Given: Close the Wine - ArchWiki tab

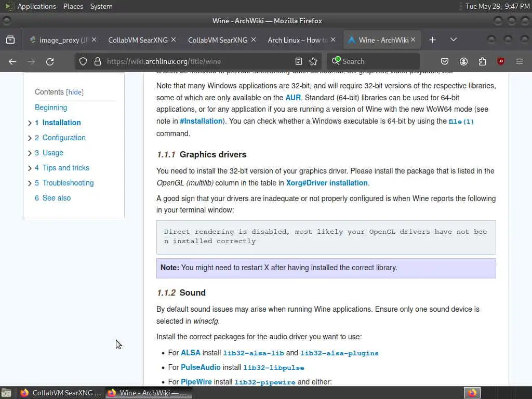Looking at the screenshot, I should pos(413,39).
